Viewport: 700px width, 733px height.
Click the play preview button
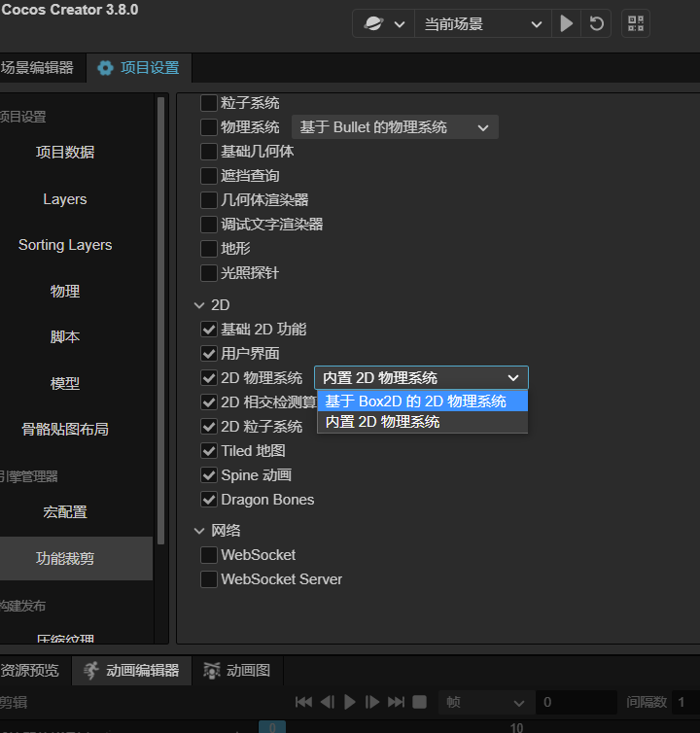coord(566,23)
